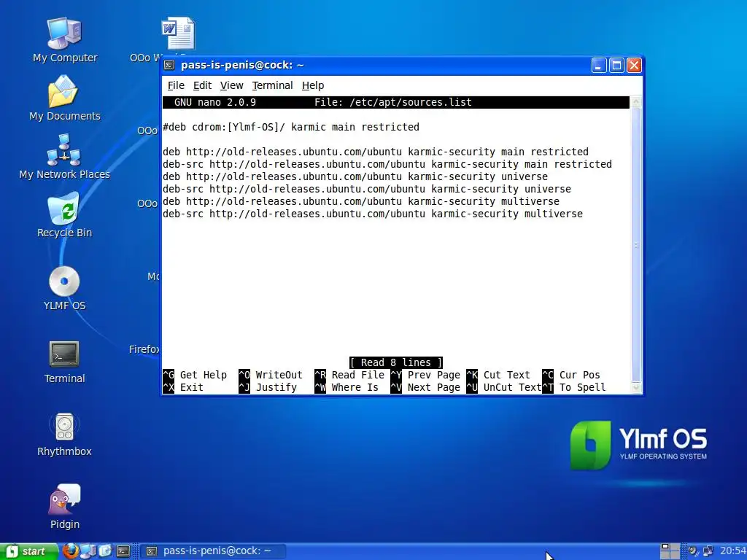This screenshot has width=747, height=560.
Task: Click the 'Read 8 lines' status message
Action: (396, 362)
